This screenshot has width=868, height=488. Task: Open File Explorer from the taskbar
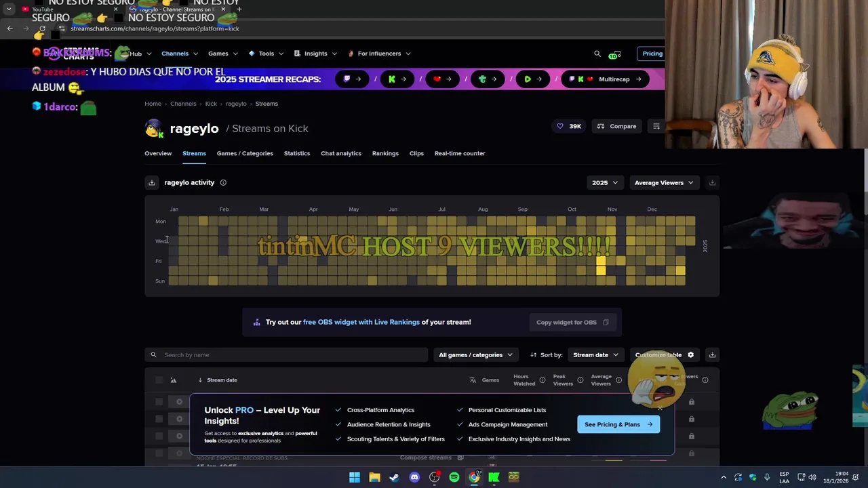[374, 477]
